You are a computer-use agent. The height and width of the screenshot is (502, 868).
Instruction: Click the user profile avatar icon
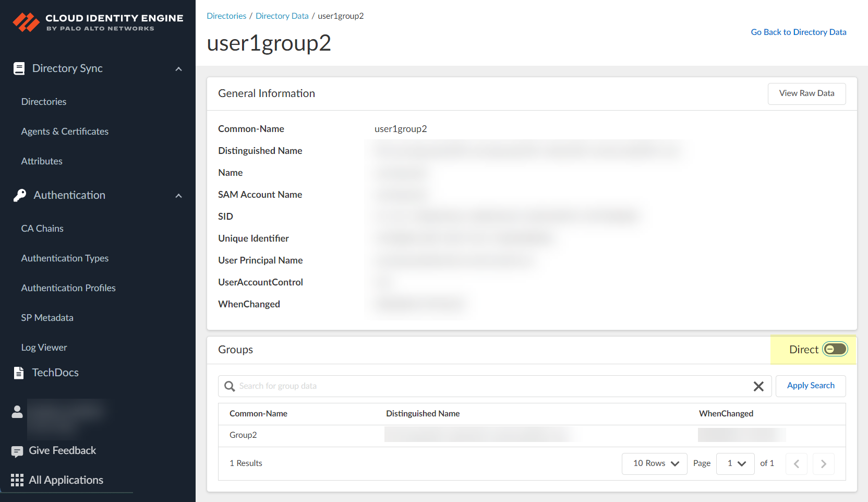coord(17,412)
